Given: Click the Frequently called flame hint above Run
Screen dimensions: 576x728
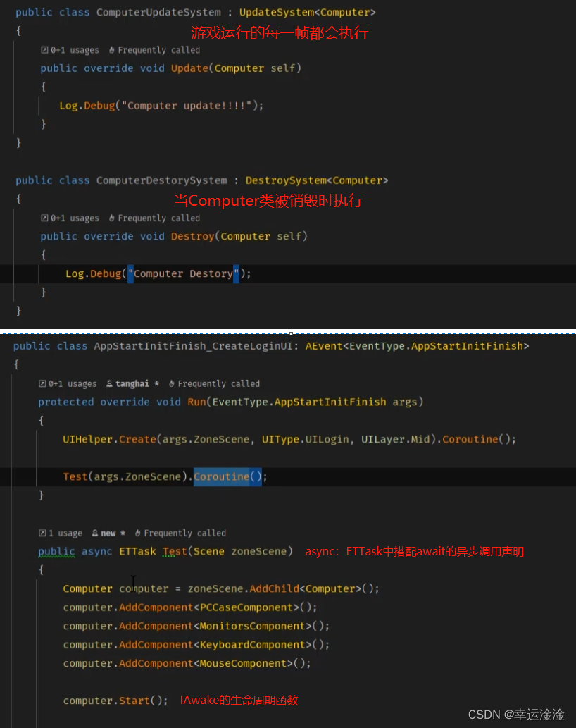Looking at the screenshot, I should (214, 384).
